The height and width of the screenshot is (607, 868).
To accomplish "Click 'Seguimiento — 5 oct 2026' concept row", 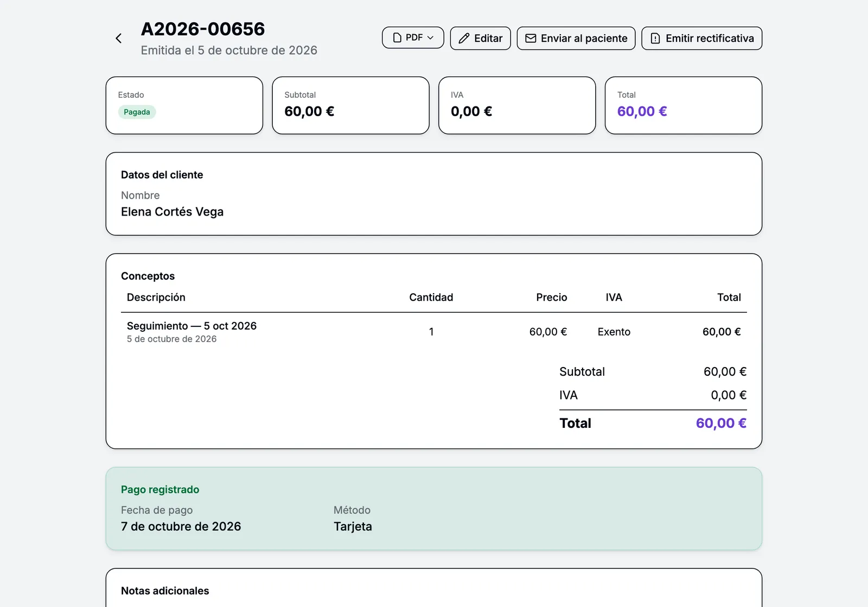I will pos(433,332).
